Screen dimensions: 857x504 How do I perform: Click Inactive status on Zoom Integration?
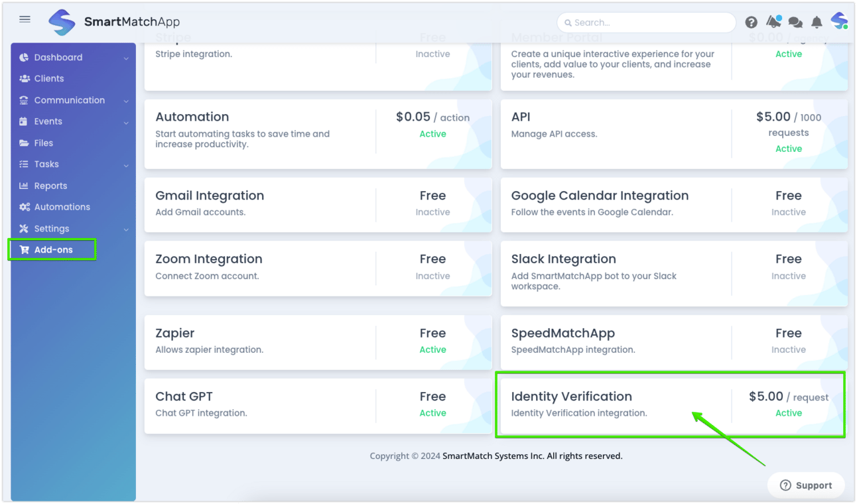pos(432,276)
